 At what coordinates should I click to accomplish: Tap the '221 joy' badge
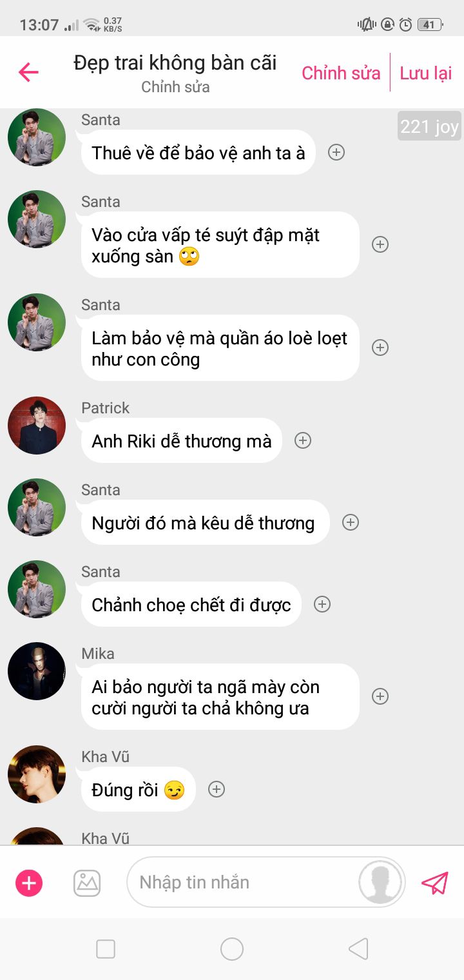[x=429, y=126]
